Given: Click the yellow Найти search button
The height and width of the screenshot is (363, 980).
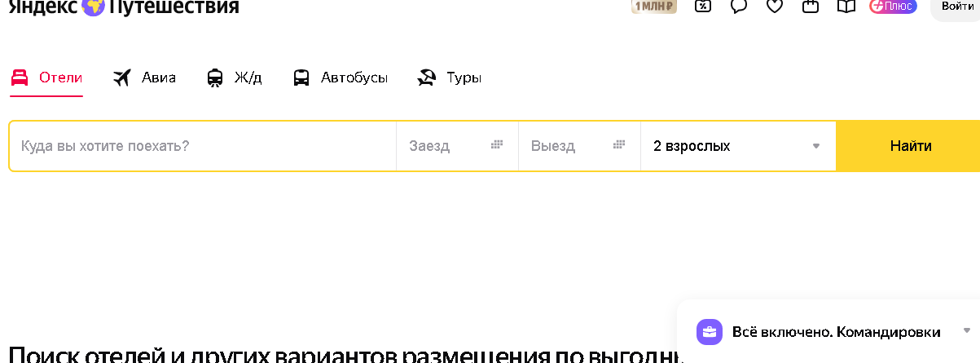Looking at the screenshot, I should coord(910,146).
